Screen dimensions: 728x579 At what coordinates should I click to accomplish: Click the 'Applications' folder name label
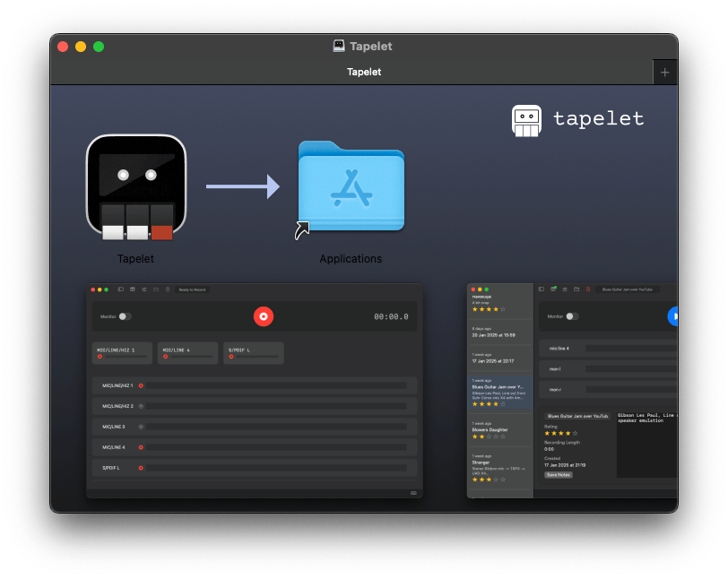coord(351,259)
